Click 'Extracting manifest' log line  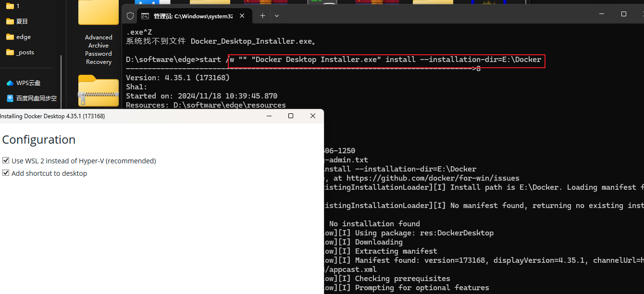pyautogui.click(x=396, y=251)
